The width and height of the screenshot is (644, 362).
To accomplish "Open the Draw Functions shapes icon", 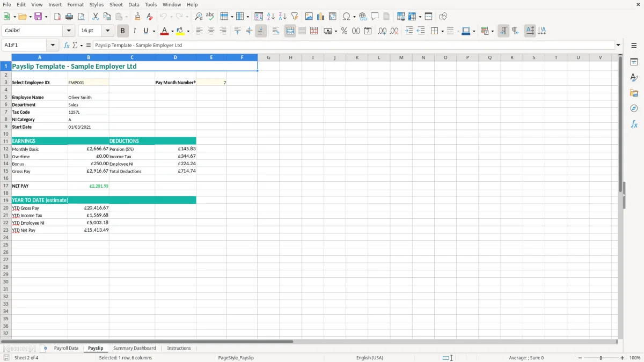I will click(x=443, y=17).
